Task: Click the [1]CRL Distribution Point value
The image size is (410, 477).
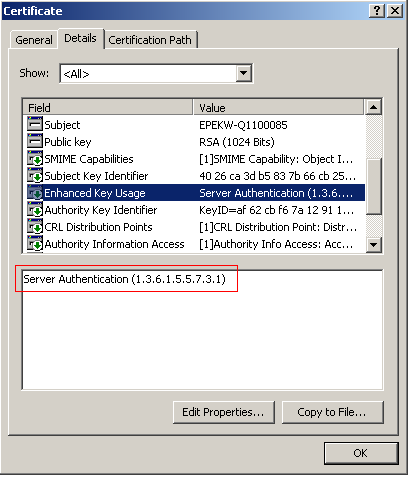Action: coord(278,227)
